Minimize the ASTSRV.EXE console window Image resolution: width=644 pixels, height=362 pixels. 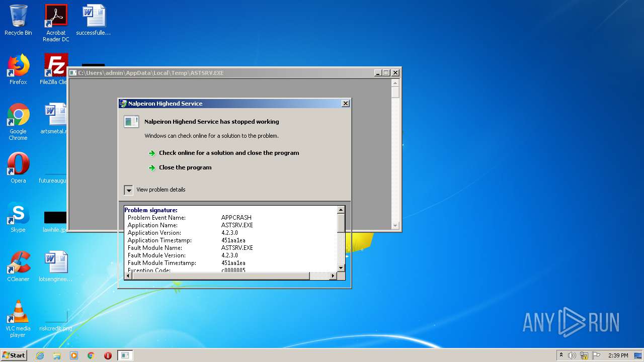click(378, 73)
